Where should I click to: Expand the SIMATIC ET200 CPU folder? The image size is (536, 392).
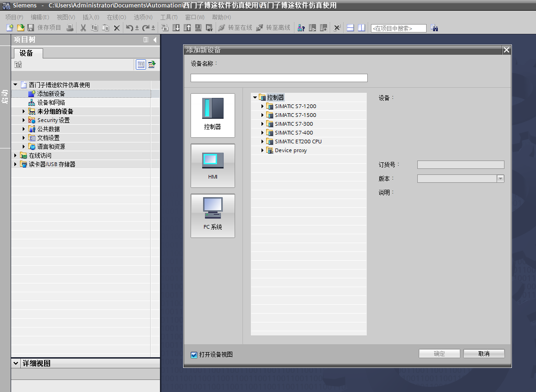[x=262, y=141]
